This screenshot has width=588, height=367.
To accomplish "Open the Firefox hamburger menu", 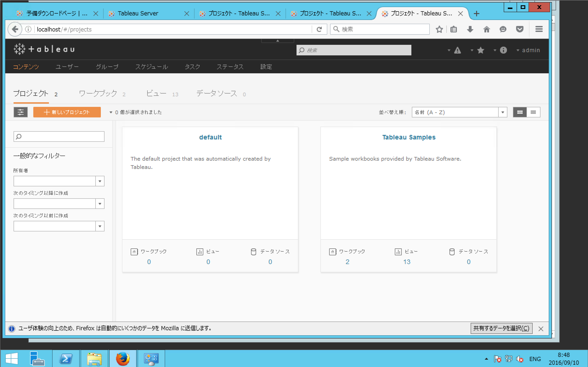I will (x=539, y=29).
